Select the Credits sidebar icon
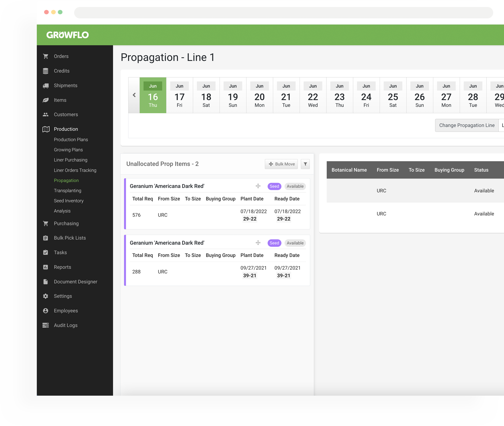504x426 pixels. (x=46, y=71)
